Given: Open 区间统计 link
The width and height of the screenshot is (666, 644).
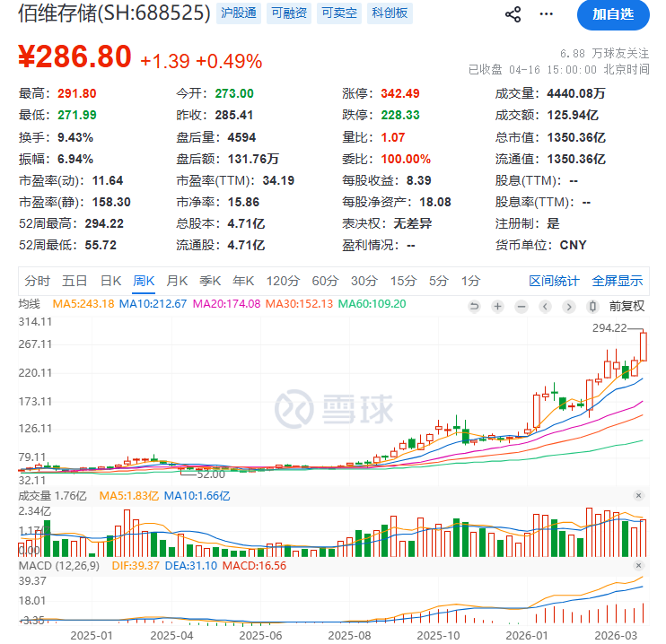Looking at the screenshot, I should pyautogui.click(x=554, y=281).
